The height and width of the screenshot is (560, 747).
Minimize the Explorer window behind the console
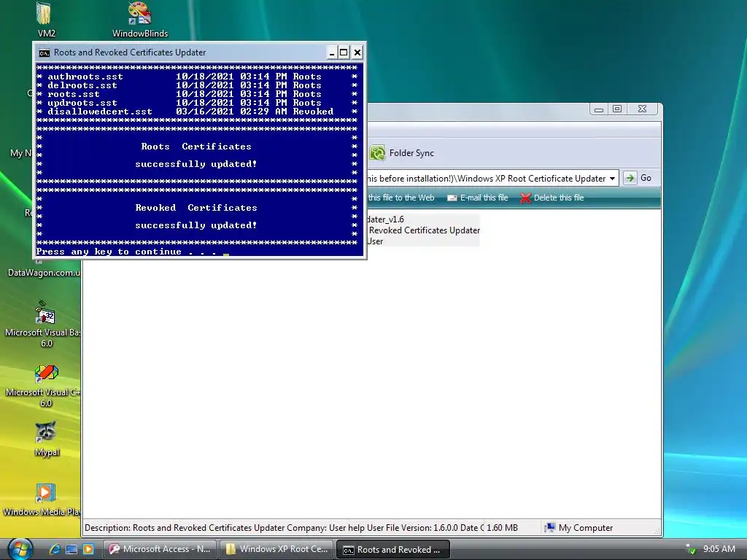[x=599, y=109]
